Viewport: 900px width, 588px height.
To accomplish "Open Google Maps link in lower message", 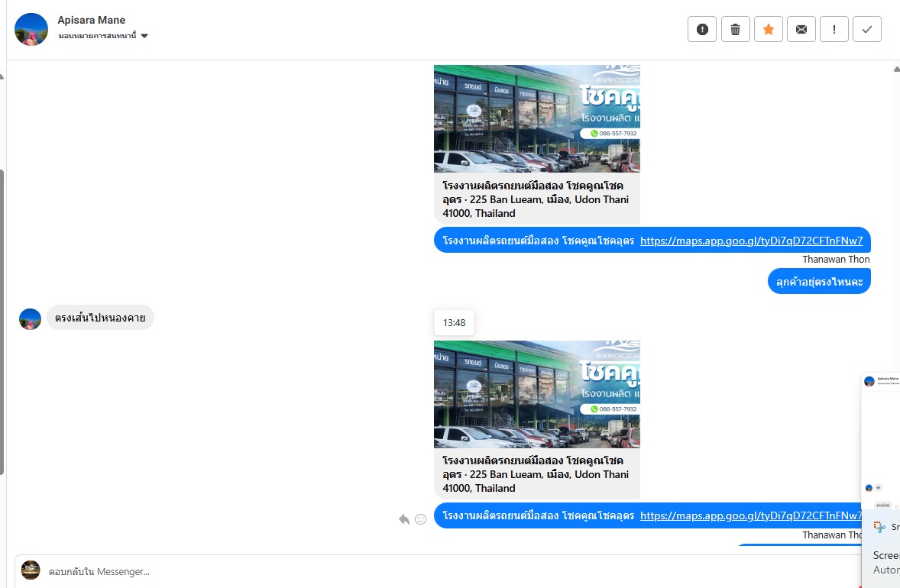I will [751, 515].
